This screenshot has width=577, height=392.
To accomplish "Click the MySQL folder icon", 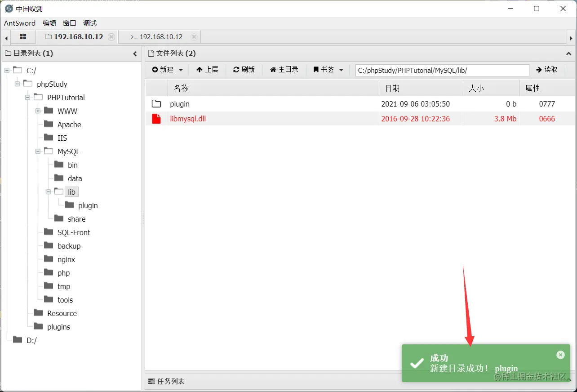I will coord(49,151).
